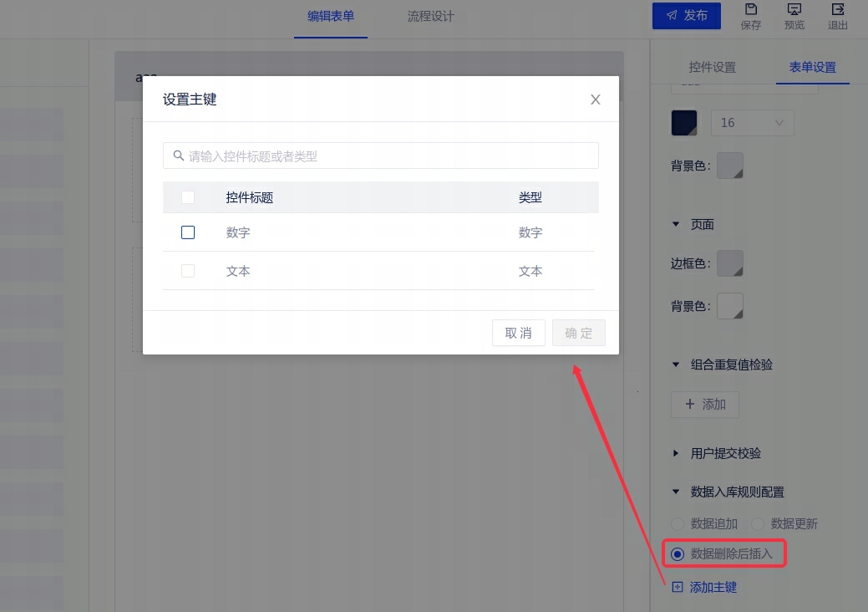This screenshot has height=612, width=868.
Task: Expand the 用户提交校验 section
Action: [x=677, y=453]
